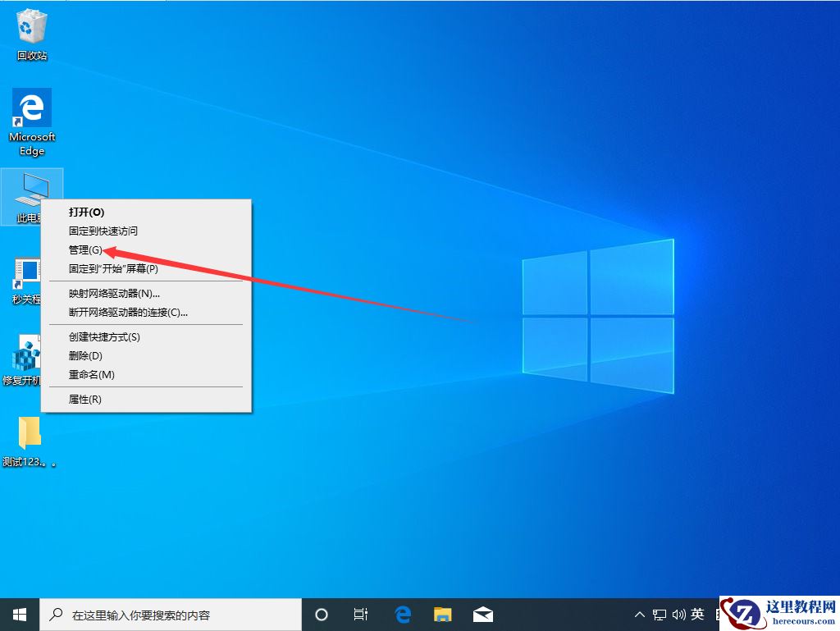
Task: Expand hidden tray icons with the up arrow
Action: coord(639,614)
